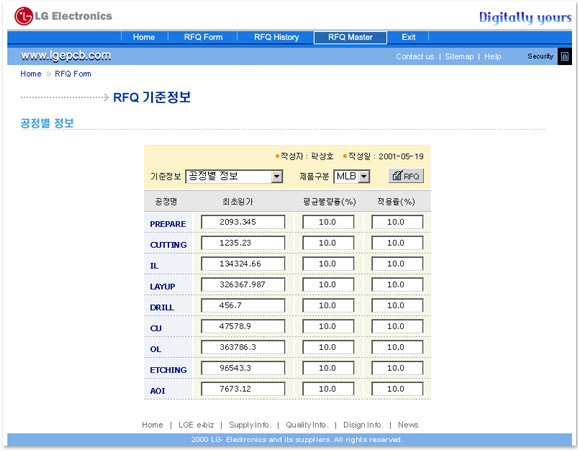Select the RFQ Master tab
This screenshot has height=451, width=578.
point(350,37)
